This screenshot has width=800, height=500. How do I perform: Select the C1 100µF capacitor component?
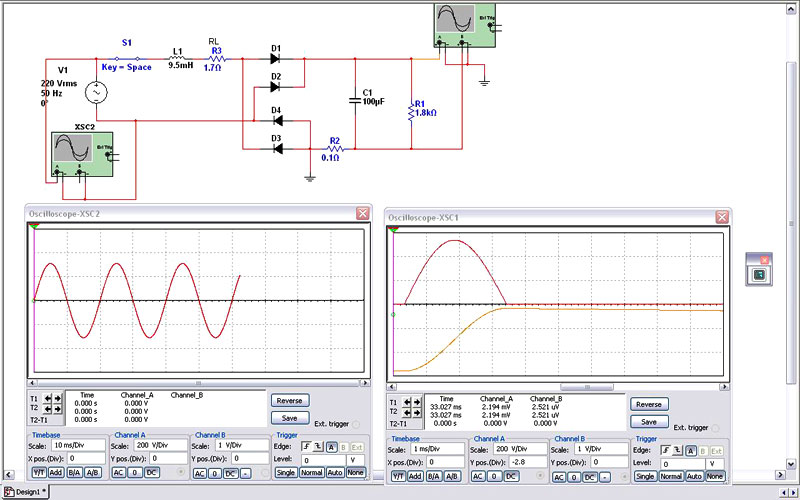(x=355, y=101)
